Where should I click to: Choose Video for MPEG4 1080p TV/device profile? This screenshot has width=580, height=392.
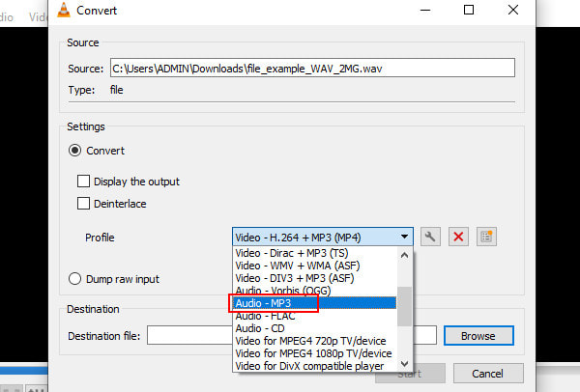click(x=315, y=353)
